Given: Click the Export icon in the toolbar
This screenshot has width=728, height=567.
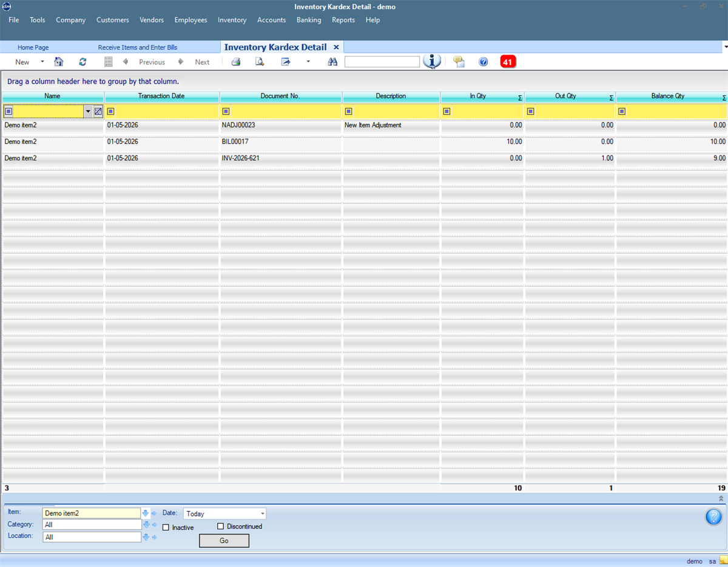Looking at the screenshot, I should (286, 62).
